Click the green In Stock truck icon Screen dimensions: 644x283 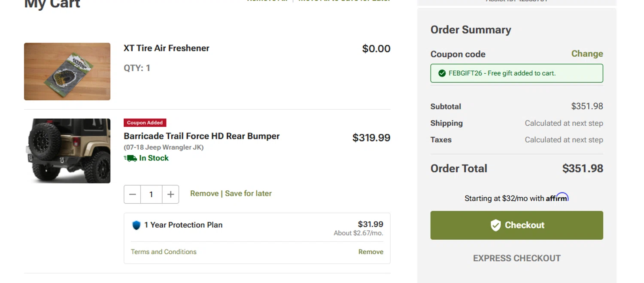pos(131,158)
